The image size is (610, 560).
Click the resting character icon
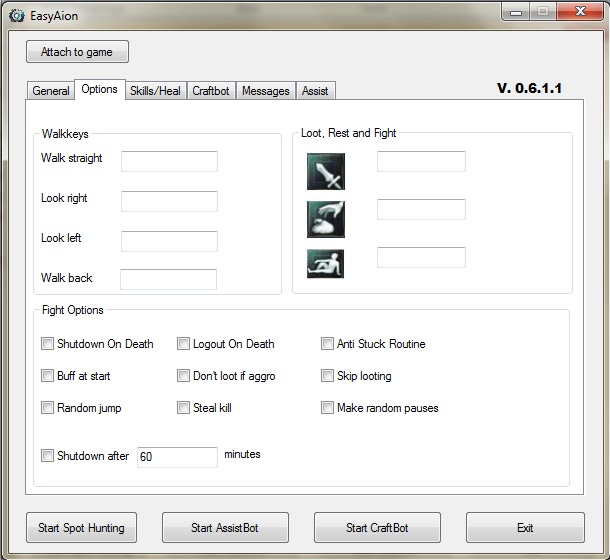pyautogui.click(x=326, y=263)
